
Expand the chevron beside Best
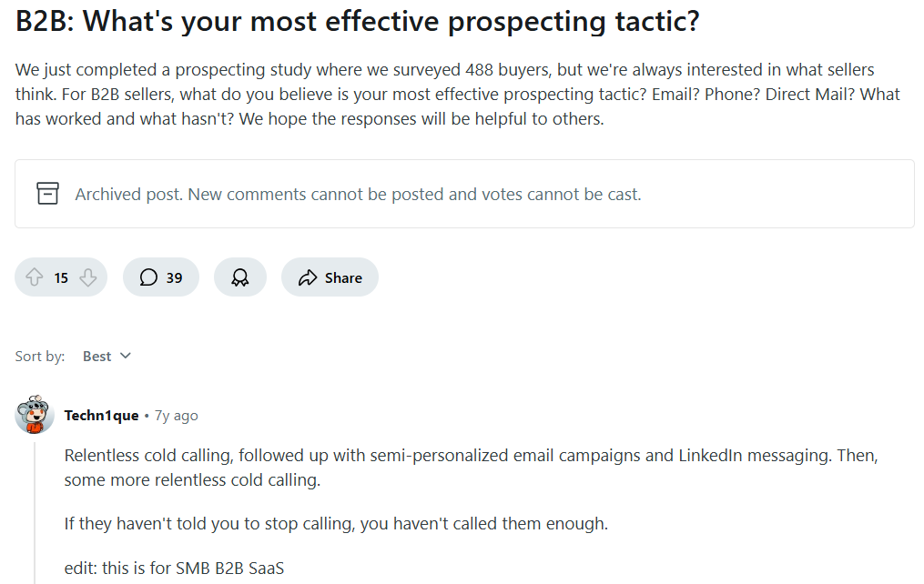pos(125,356)
